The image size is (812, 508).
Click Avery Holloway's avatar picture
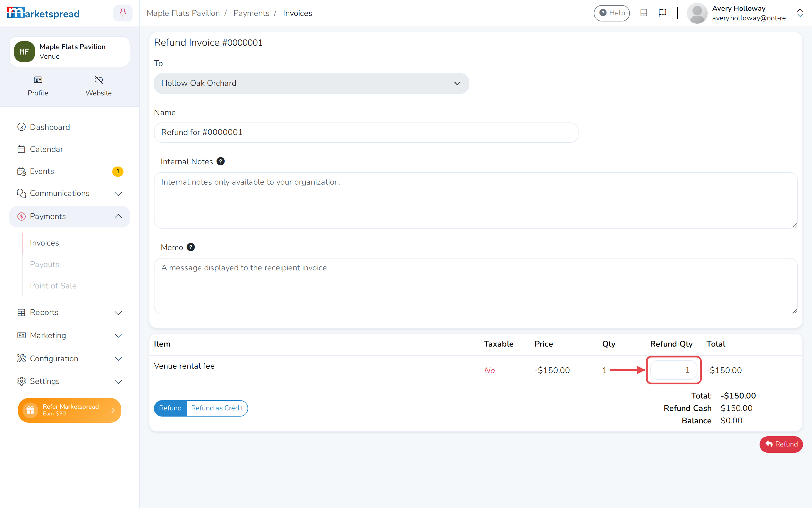click(x=697, y=13)
